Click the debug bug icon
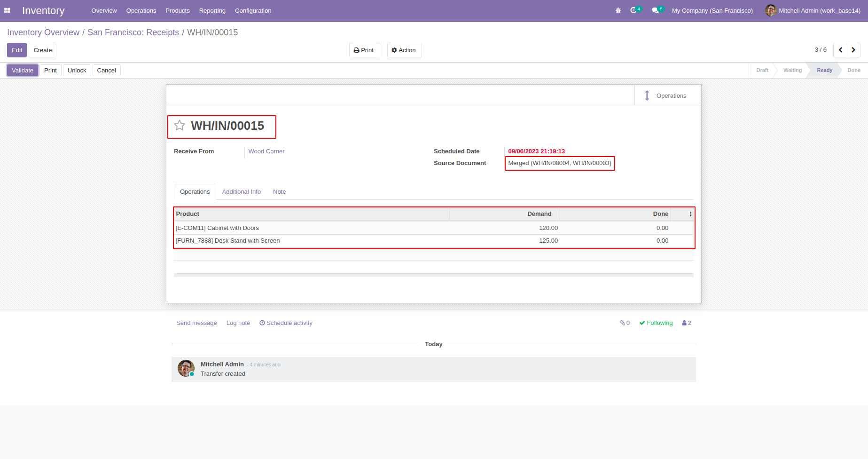The width and height of the screenshot is (868, 459). (618, 10)
